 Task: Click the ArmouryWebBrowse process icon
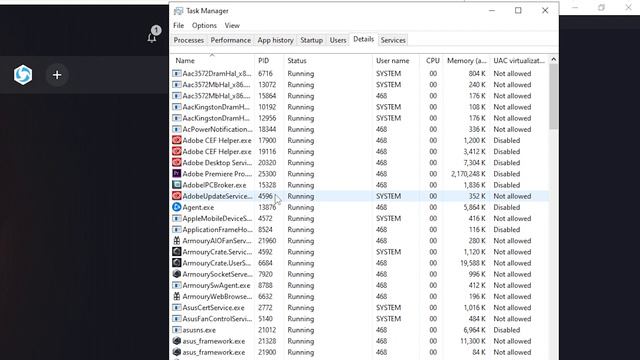point(176,296)
